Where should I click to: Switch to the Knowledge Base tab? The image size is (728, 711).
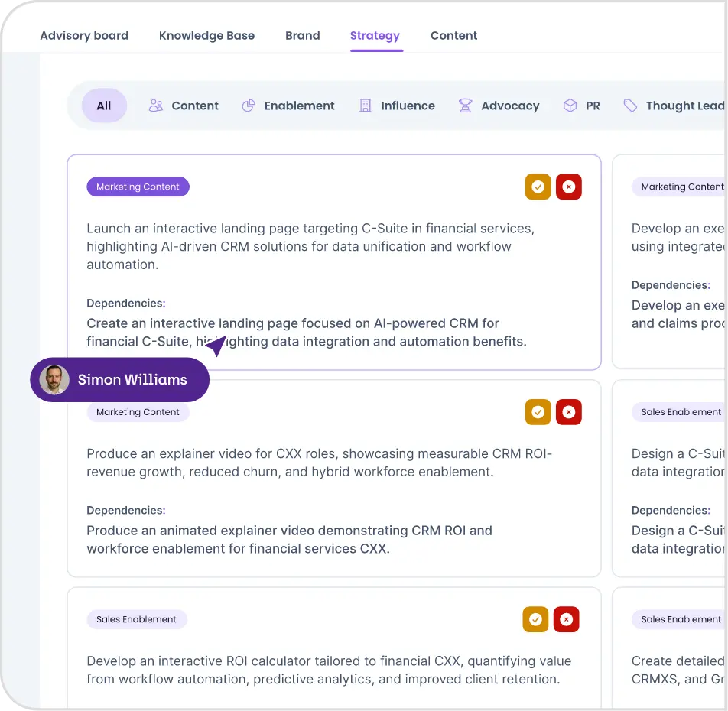point(206,35)
